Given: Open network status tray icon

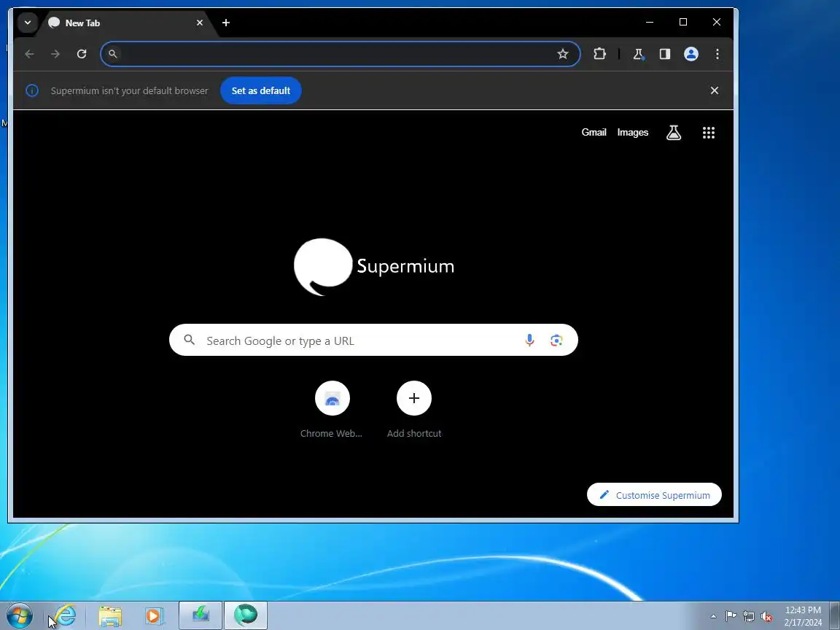Looking at the screenshot, I should (x=749, y=616).
